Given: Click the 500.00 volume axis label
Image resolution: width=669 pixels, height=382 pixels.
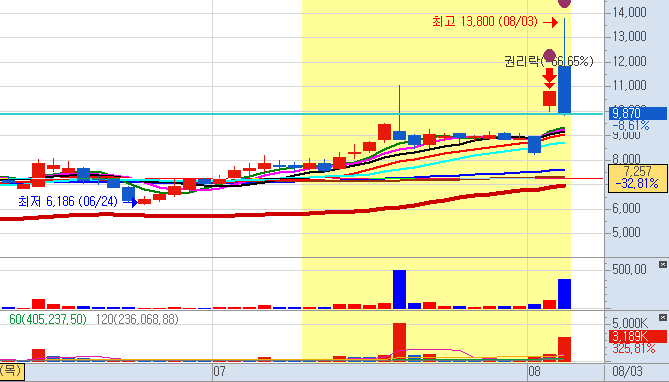Looking at the screenshot, I should coord(629,270).
